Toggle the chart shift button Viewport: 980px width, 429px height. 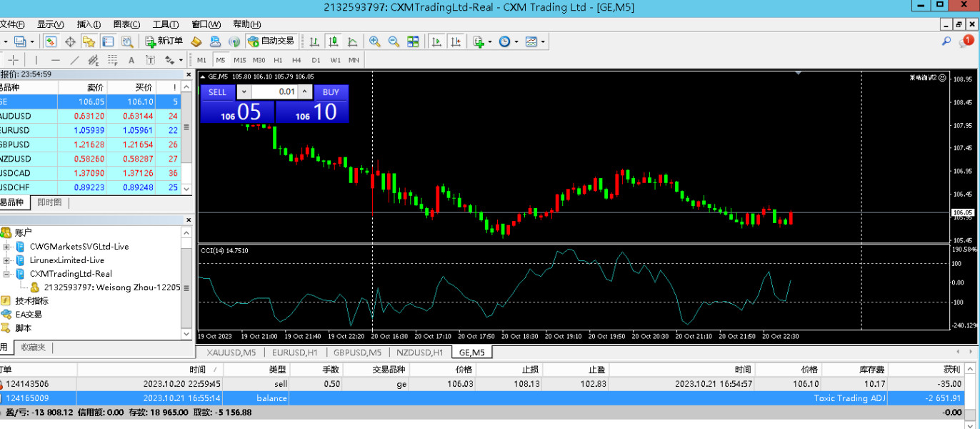456,41
